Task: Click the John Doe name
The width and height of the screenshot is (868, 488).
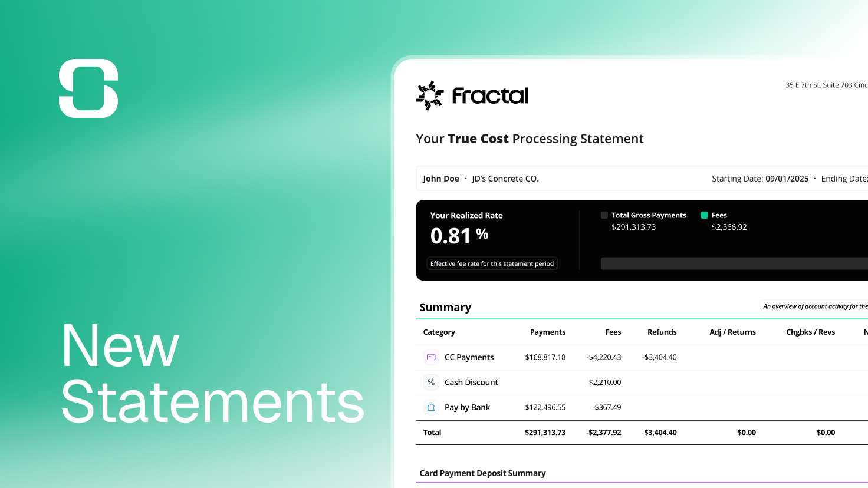Action: pos(441,179)
